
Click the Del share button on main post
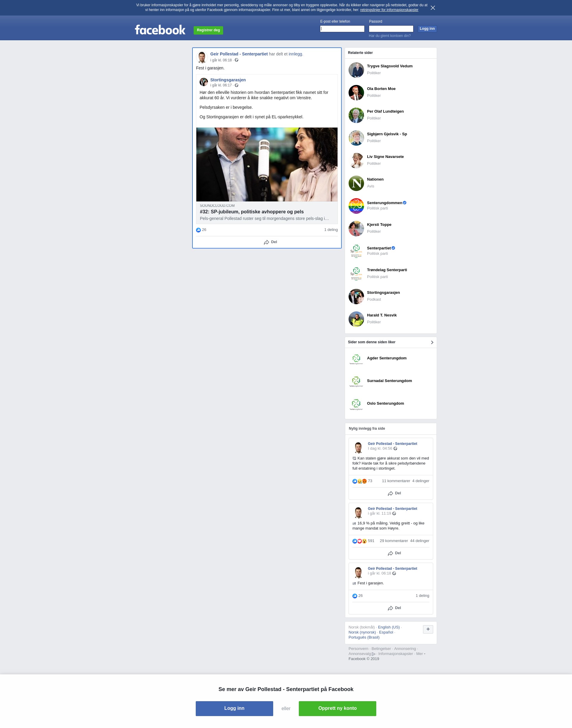click(270, 242)
